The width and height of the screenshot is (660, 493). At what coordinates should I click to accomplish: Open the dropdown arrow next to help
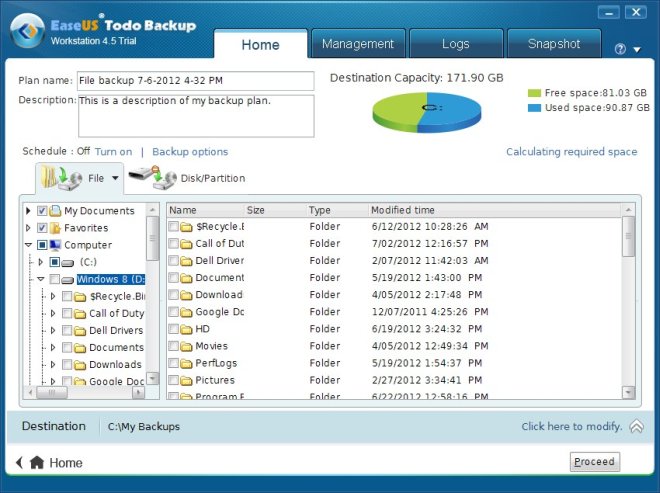coord(637,50)
